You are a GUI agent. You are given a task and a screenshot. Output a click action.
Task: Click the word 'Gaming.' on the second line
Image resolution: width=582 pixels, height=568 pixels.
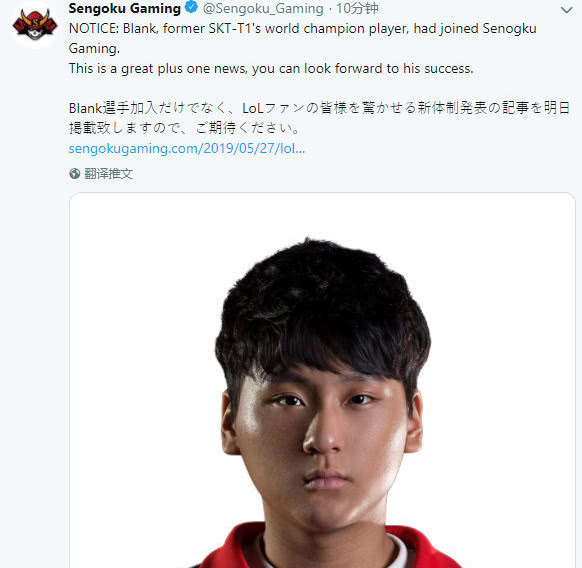click(x=94, y=49)
